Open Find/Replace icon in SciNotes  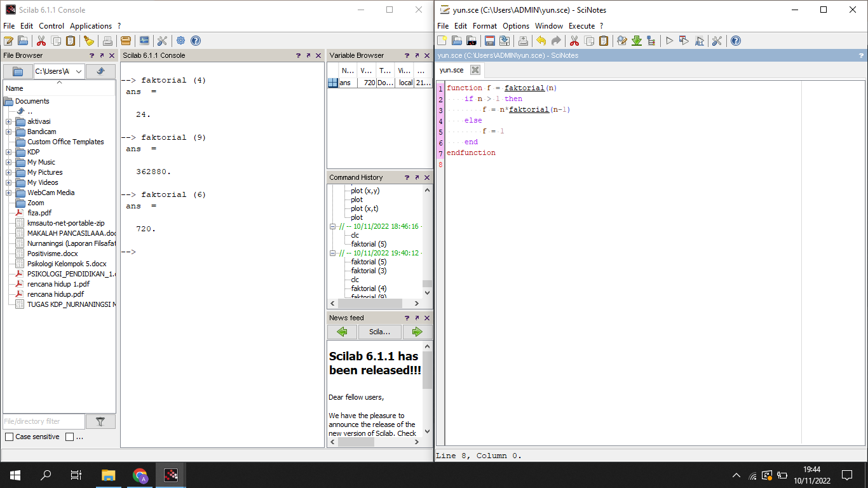[622, 41]
